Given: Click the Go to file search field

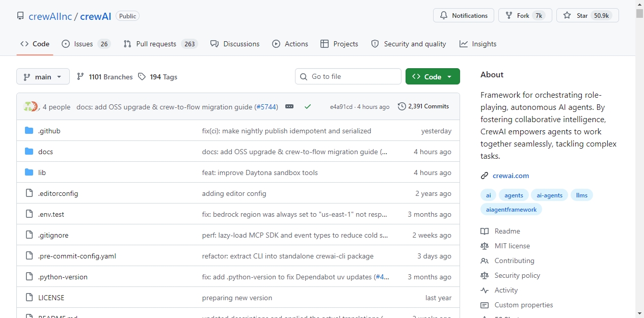Looking at the screenshot, I should (348, 77).
